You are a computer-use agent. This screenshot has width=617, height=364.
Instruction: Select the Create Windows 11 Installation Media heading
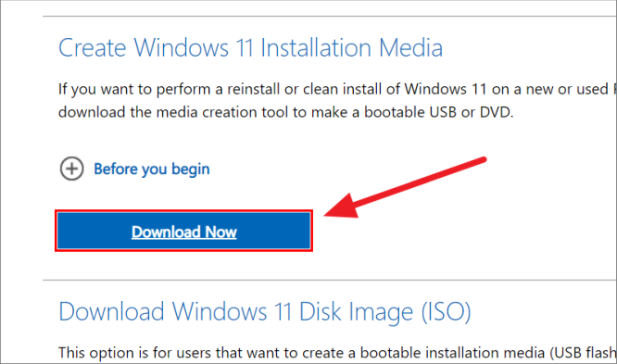(251, 48)
